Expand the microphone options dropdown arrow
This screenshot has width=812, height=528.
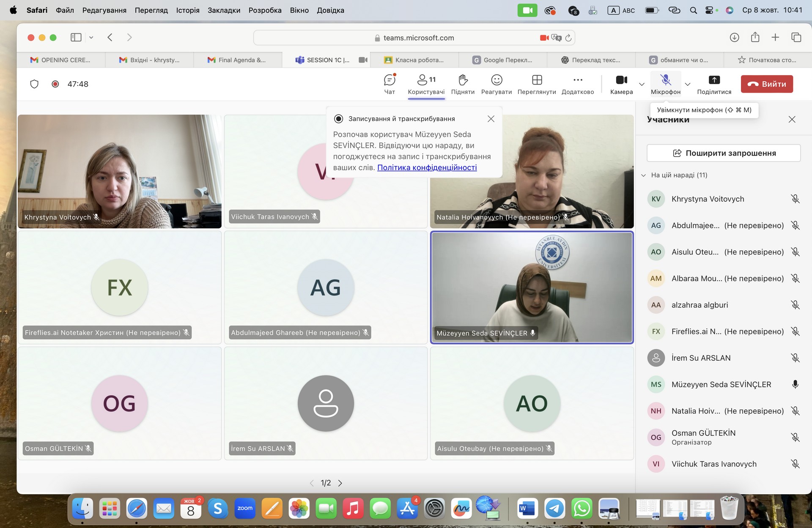688,84
